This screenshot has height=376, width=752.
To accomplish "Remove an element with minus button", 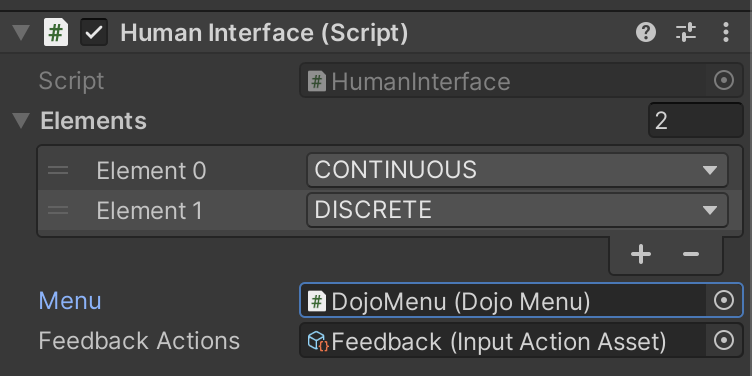I will (x=691, y=254).
